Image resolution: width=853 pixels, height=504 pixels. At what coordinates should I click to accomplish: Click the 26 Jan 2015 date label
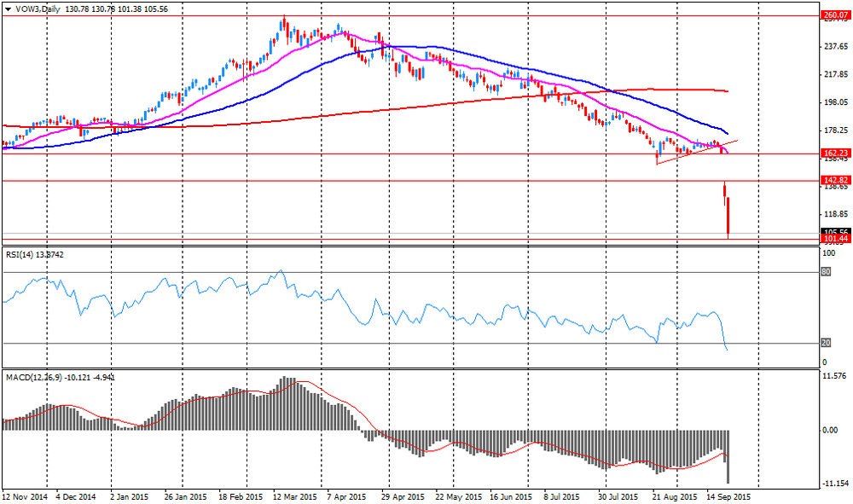[x=186, y=497]
